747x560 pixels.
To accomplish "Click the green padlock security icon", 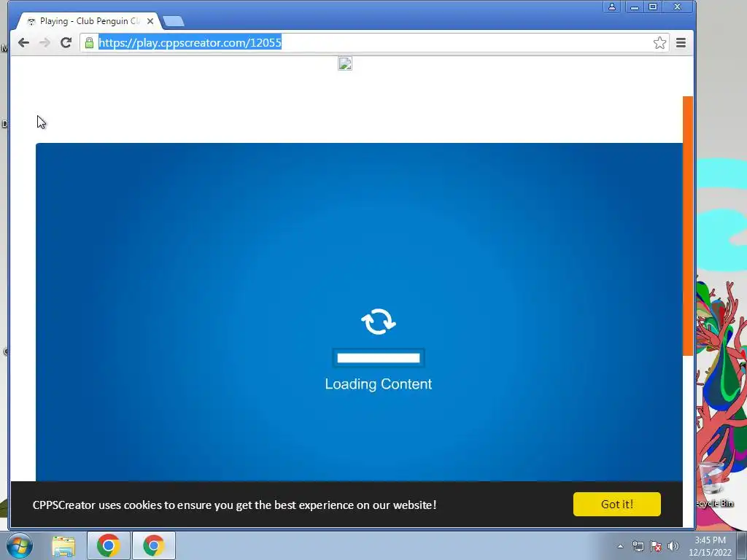I will pos(89,43).
